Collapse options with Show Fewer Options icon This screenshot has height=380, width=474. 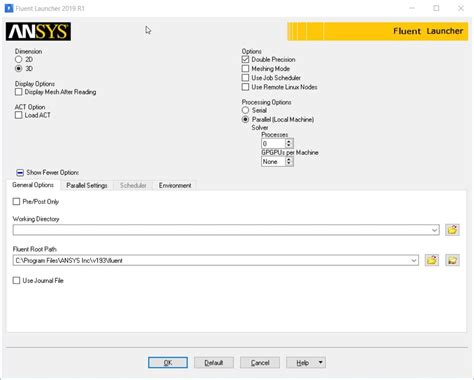[x=20, y=172]
